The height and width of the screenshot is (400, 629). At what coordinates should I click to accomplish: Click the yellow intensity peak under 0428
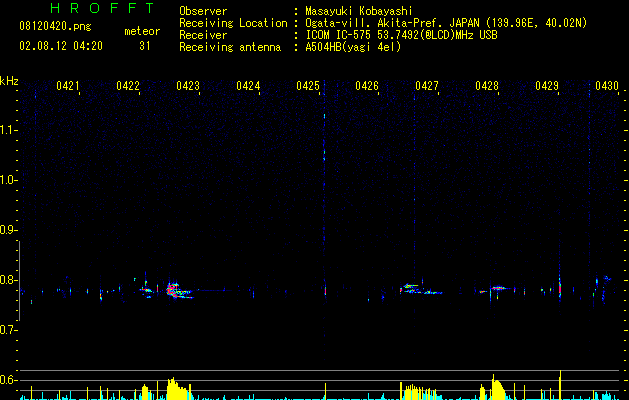pos(497,388)
